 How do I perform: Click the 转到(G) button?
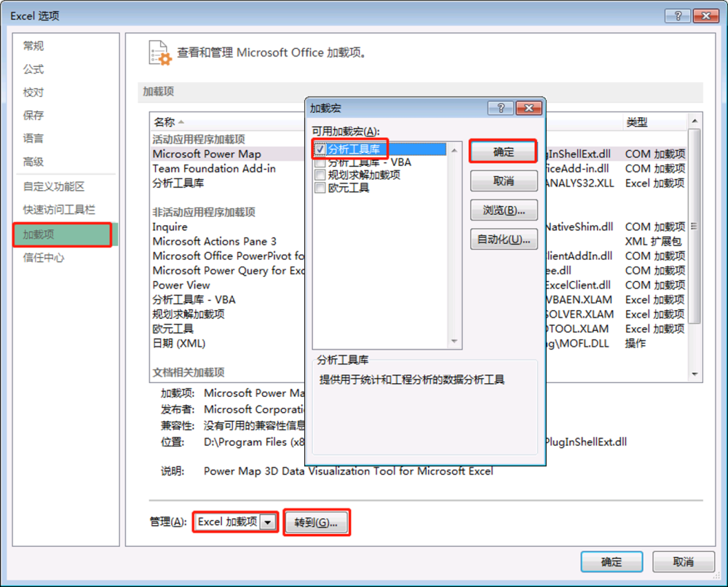pos(316,521)
